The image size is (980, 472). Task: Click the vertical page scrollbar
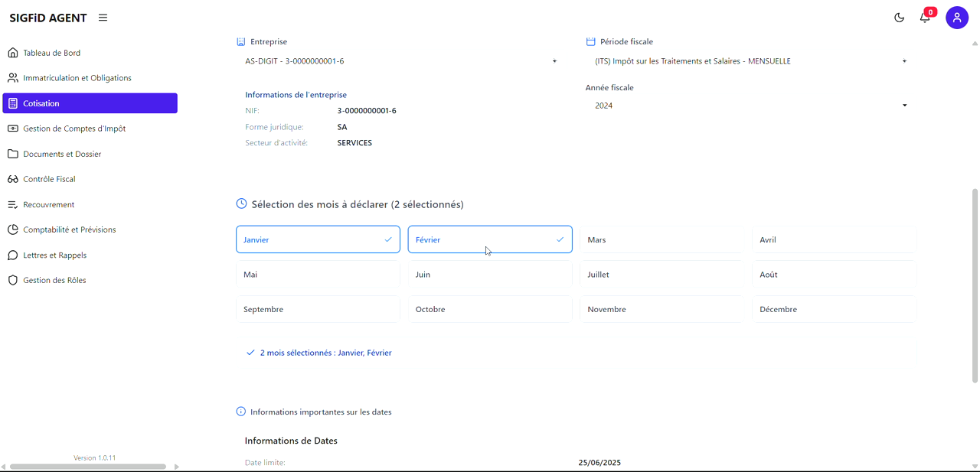975,285
